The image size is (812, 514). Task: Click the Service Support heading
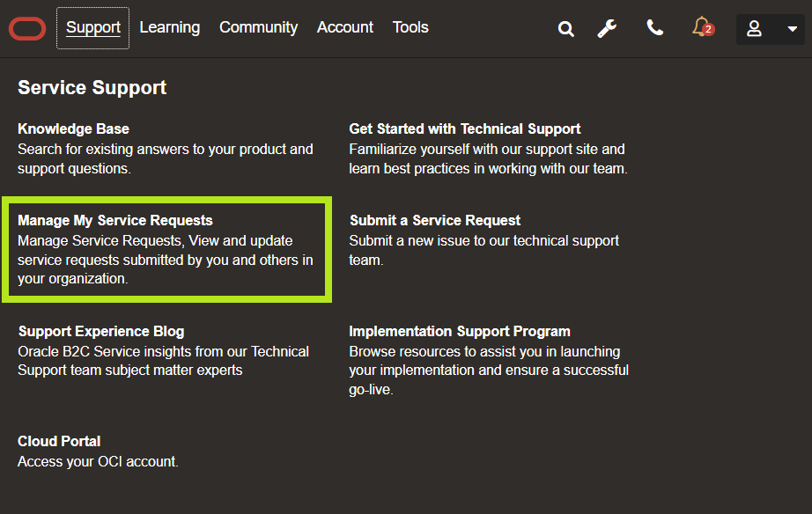point(92,88)
